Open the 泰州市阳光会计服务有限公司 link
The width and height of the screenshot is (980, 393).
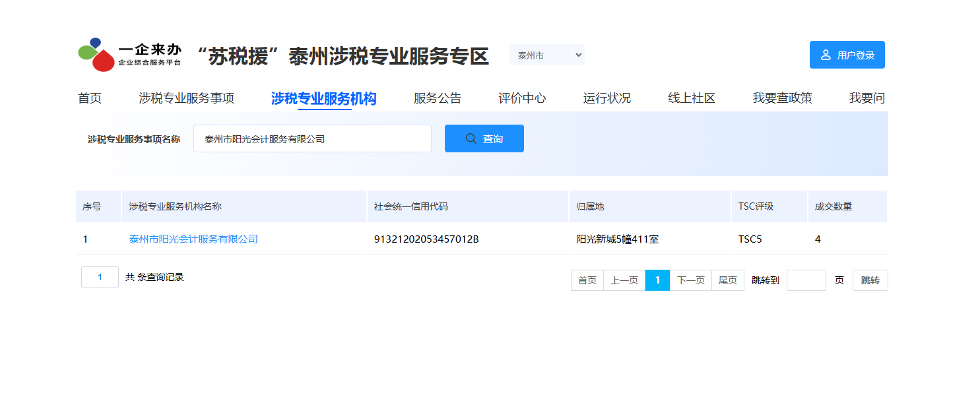click(x=193, y=239)
